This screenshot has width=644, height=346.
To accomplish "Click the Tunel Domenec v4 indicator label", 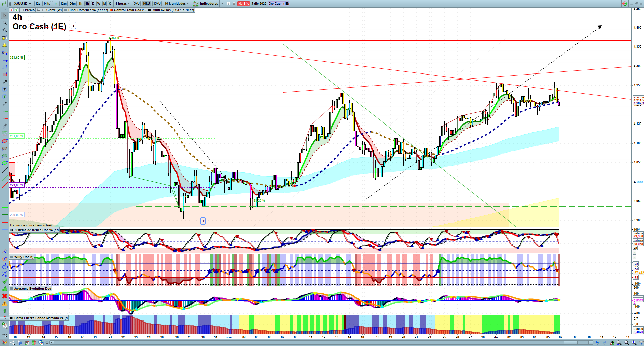I will tap(88, 10).
